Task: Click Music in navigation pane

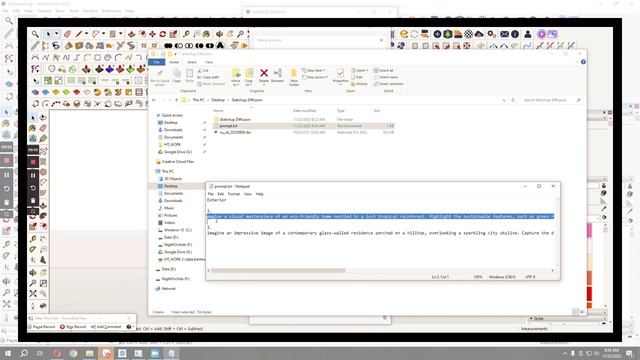Action: tap(169, 209)
